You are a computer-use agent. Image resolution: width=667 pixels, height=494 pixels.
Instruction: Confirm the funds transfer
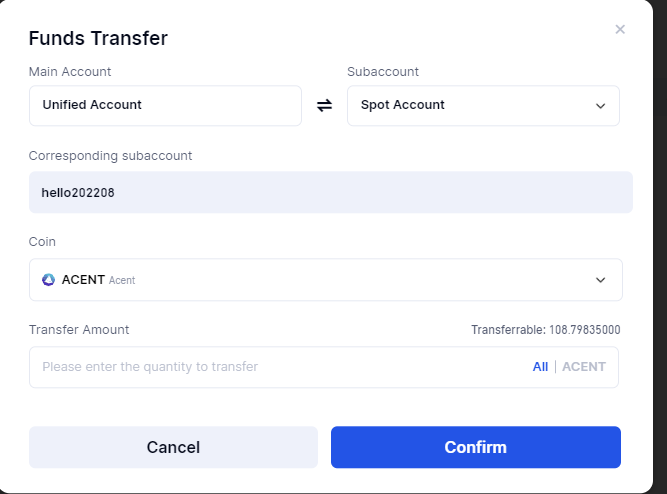coord(475,447)
